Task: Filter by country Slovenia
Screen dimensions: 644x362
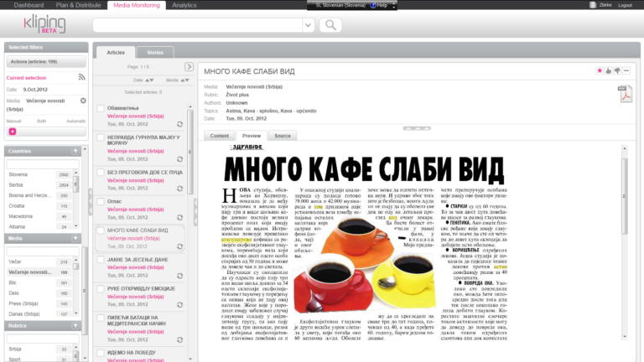Action: click(18, 174)
